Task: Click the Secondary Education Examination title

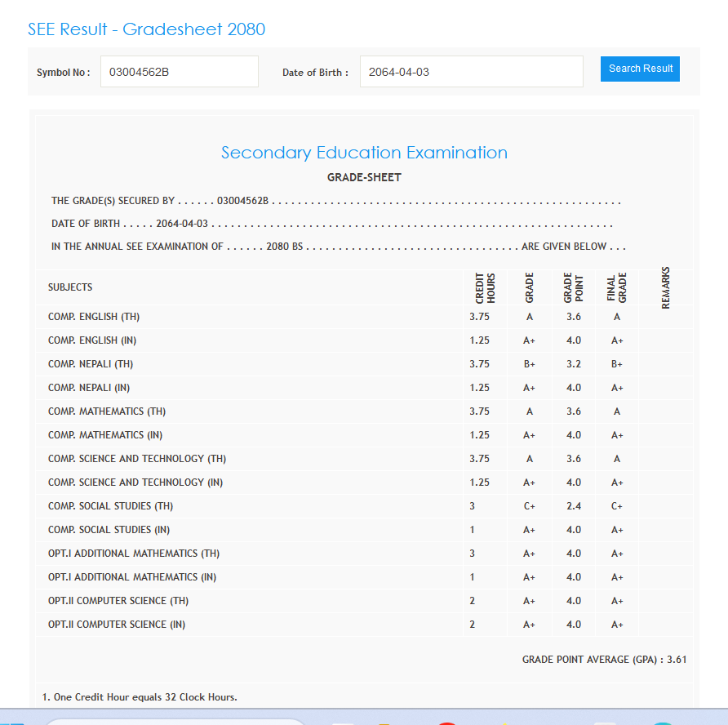Action: pos(364,153)
